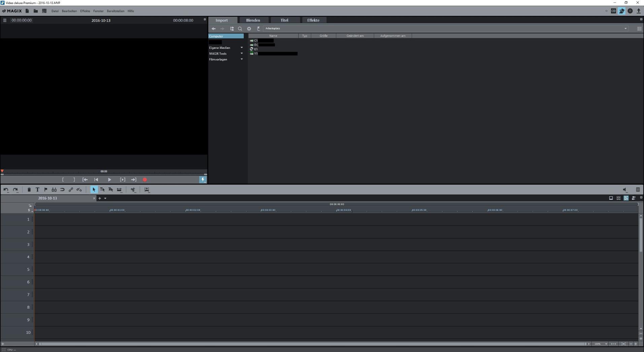Open the Bearbeiten menu
The width and height of the screenshot is (644, 352).
(x=69, y=11)
